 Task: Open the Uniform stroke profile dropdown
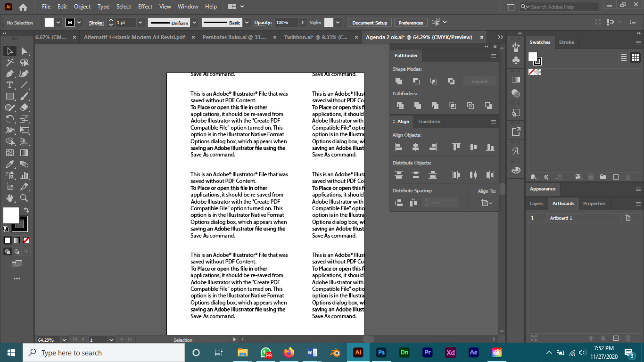193,22
